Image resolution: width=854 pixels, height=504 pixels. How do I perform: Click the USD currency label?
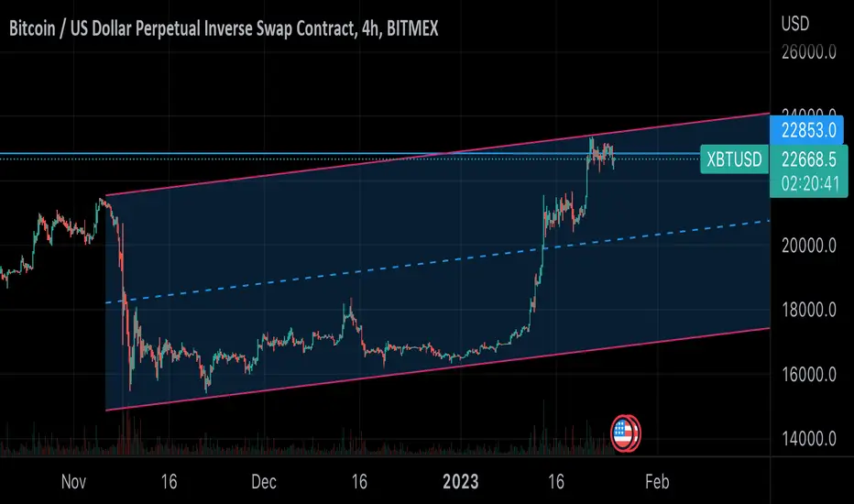coord(795,24)
